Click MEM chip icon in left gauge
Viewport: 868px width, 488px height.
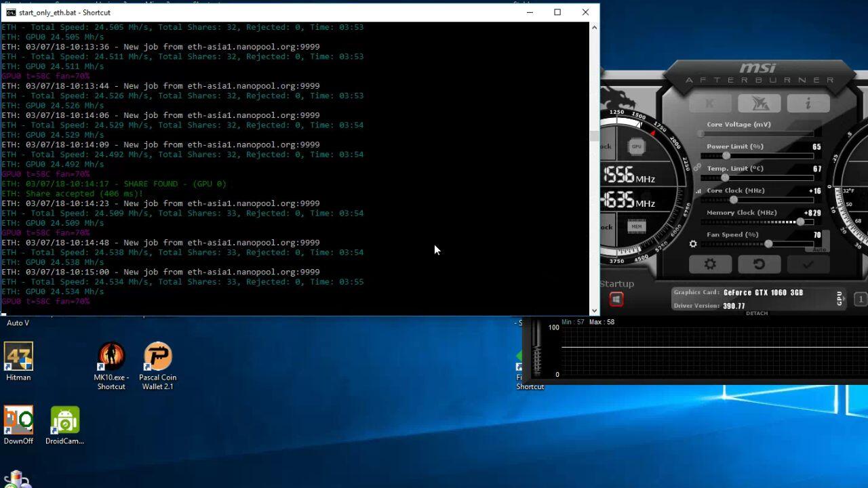[x=636, y=226]
